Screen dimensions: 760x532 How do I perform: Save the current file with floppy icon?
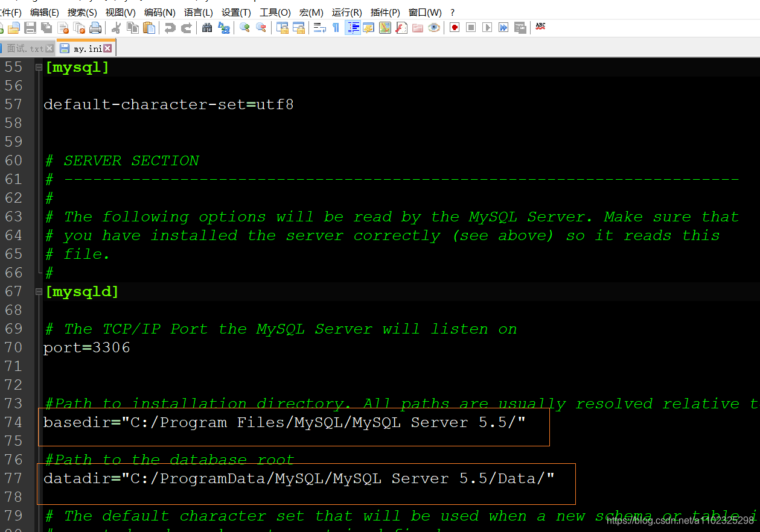pyautogui.click(x=30, y=28)
